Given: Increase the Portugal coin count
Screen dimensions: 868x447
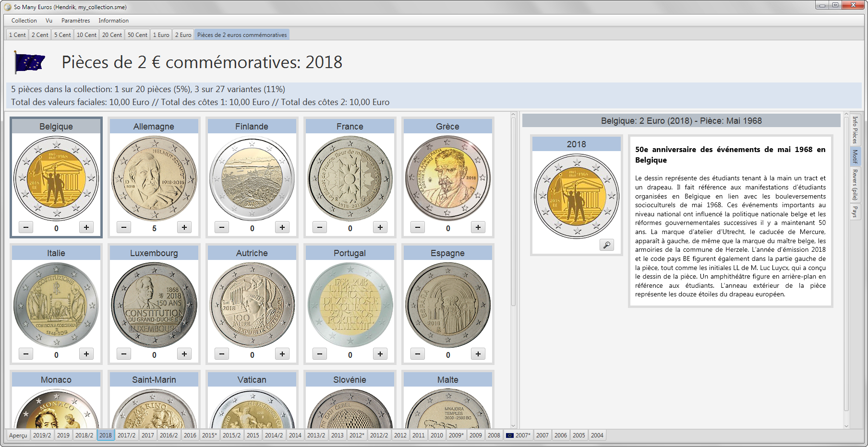Looking at the screenshot, I should pyautogui.click(x=380, y=354).
